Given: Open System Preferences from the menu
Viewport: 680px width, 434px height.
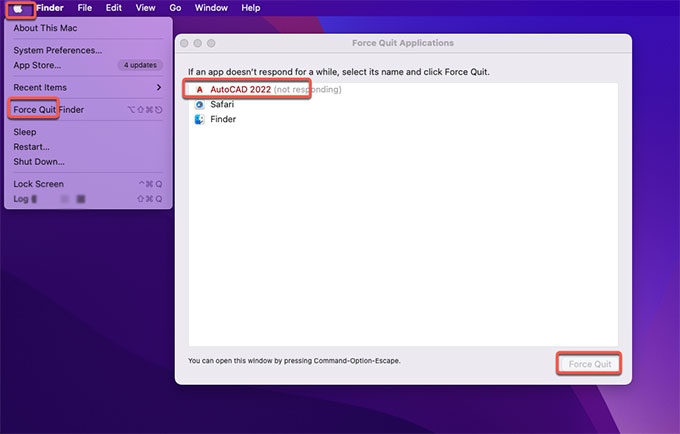Looking at the screenshot, I should (x=57, y=50).
